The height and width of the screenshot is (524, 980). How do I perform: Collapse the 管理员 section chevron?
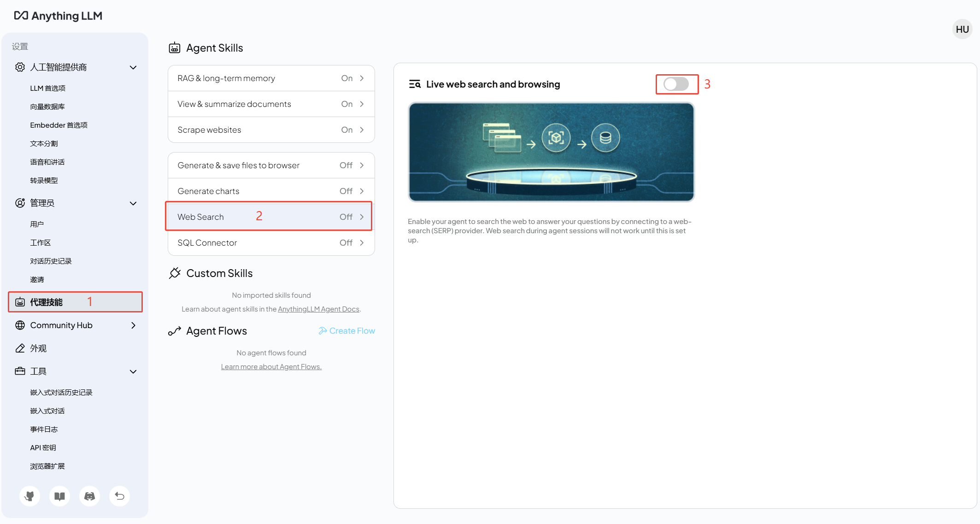133,203
